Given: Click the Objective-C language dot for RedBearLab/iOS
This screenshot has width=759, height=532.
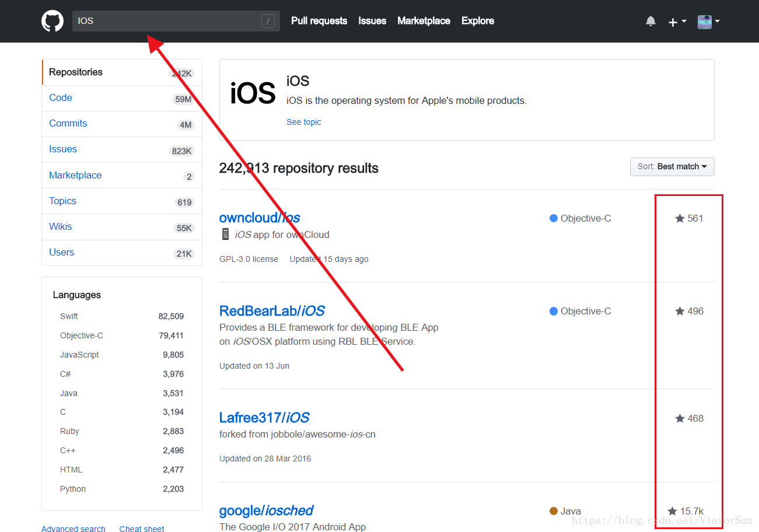Looking at the screenshot, I should click(x=554, y=311).
